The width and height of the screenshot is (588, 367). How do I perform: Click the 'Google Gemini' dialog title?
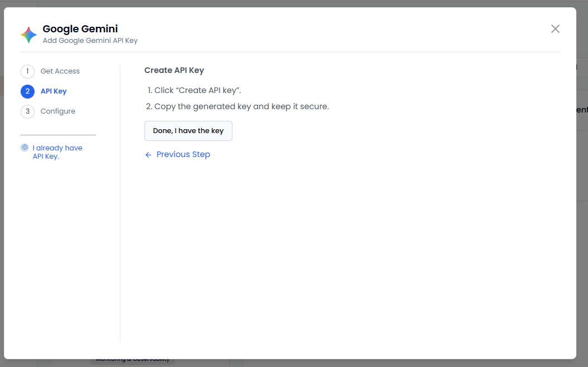pos(80,29)
